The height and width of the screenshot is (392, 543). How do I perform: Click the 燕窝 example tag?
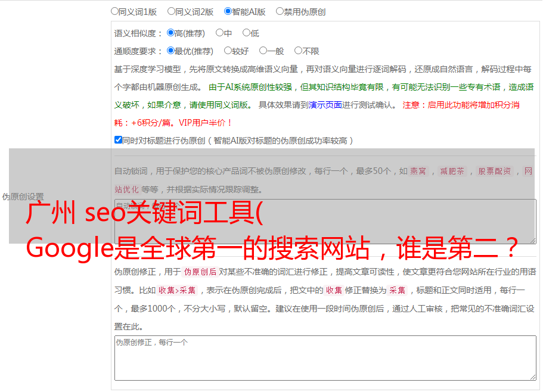(x=418, y=171)
